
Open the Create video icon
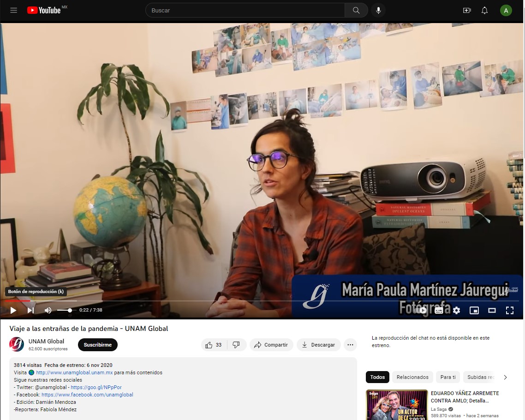click(x=467, y=10)
